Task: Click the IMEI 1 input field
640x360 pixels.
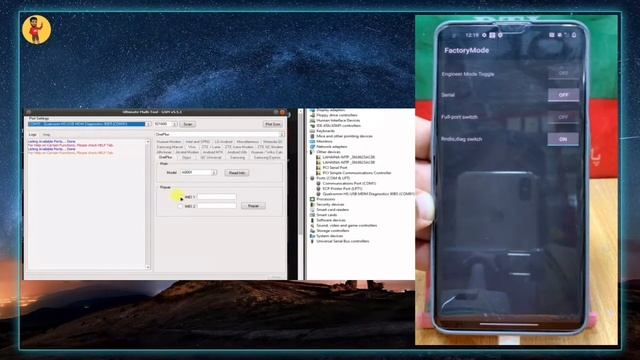Action: pos(217,197)
